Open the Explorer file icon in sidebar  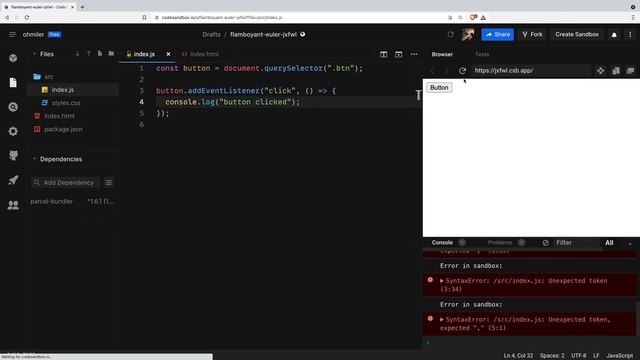tap(13, 82)
